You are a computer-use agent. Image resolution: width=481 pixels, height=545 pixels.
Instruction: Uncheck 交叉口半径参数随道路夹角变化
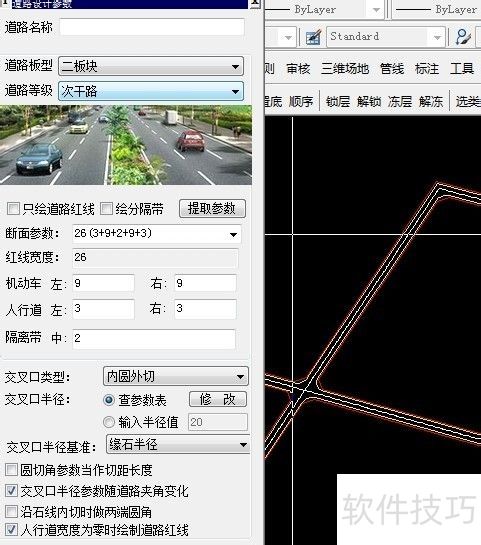pyautogui.click(x=11, y=491)
